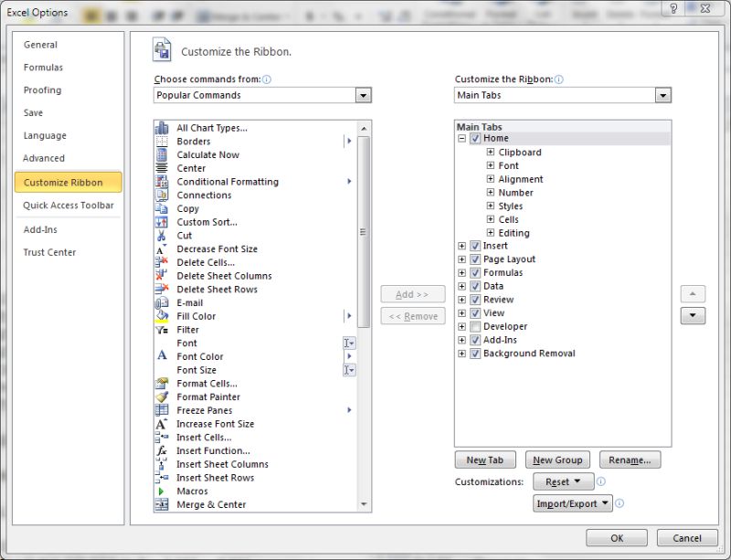Select the Cut command icon
This screenshot has height=560, width=731.
pos(164,235)
